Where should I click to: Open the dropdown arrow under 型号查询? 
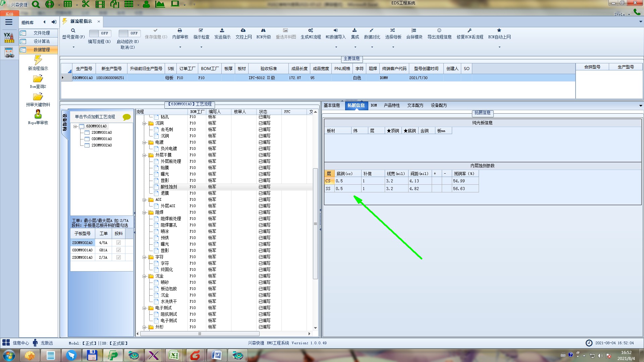tap(73, 47)
